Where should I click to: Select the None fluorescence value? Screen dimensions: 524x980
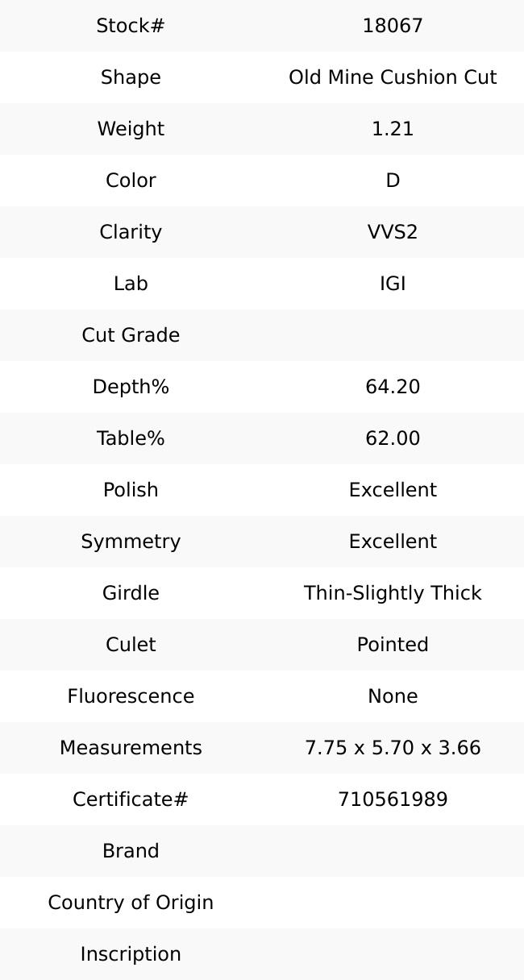[393, 696]
